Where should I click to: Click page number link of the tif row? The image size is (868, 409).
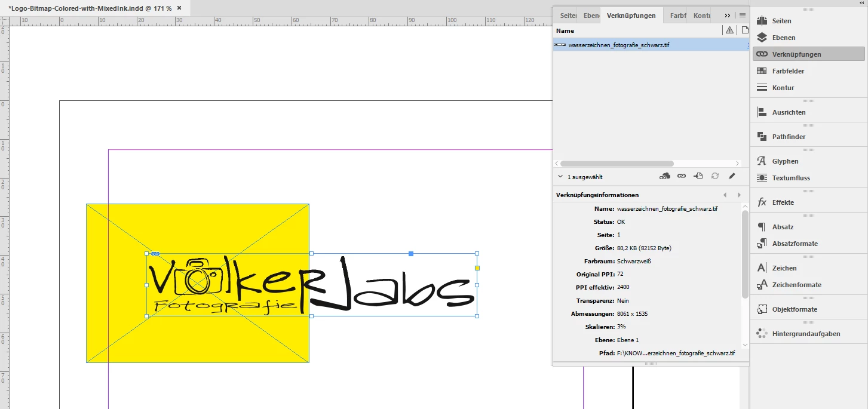click(747, 45)
